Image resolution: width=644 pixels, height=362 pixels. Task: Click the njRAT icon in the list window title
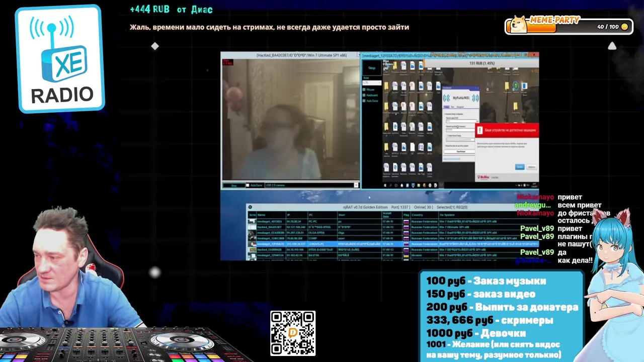click(x=250, y=207)
